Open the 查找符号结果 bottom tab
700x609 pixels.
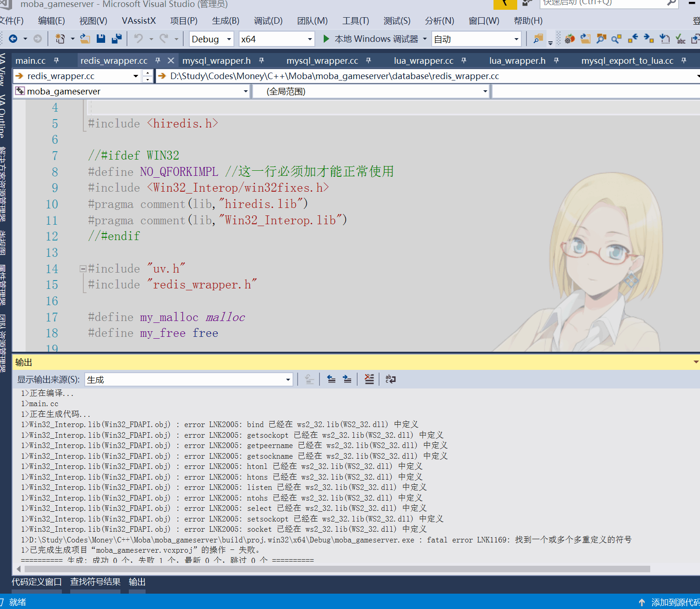pyautogui.click(x=95, y=582)
